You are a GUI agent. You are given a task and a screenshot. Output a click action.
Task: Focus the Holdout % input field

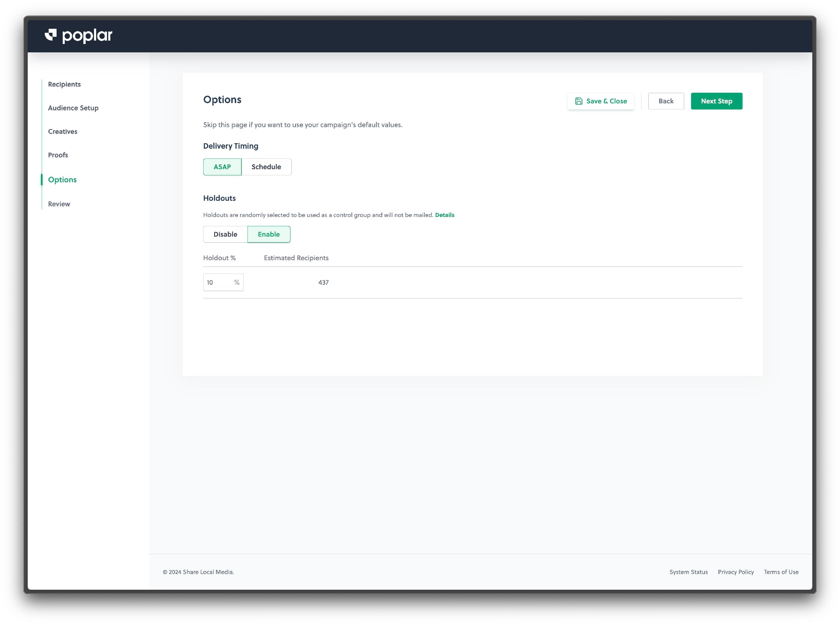[223, 282]
